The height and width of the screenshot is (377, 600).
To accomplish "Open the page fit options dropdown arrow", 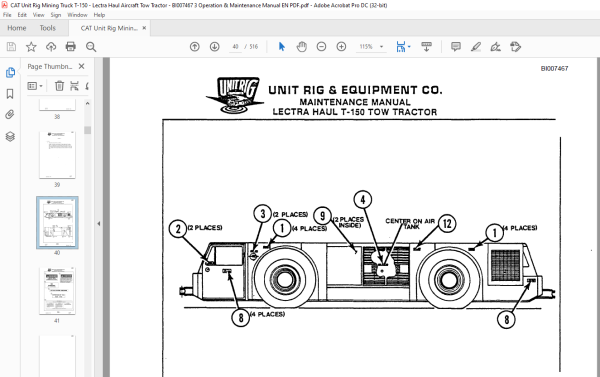I will [x=409, y=47].
